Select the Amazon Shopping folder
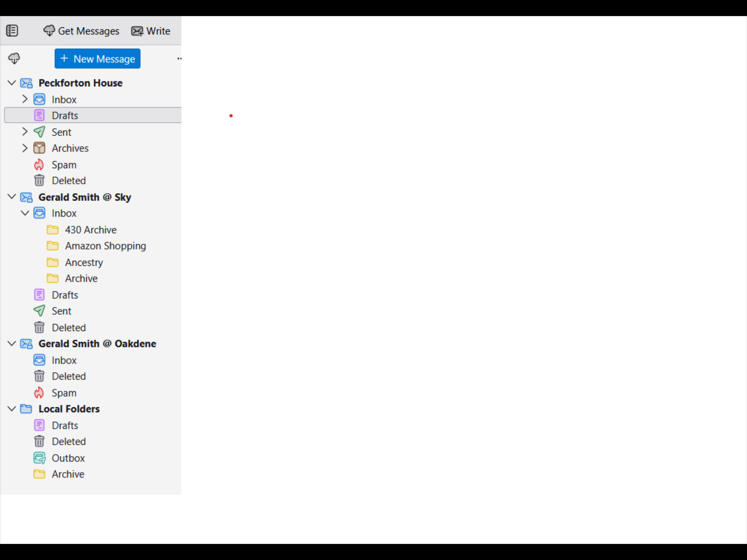747x560 pixels. click(105, 246)
